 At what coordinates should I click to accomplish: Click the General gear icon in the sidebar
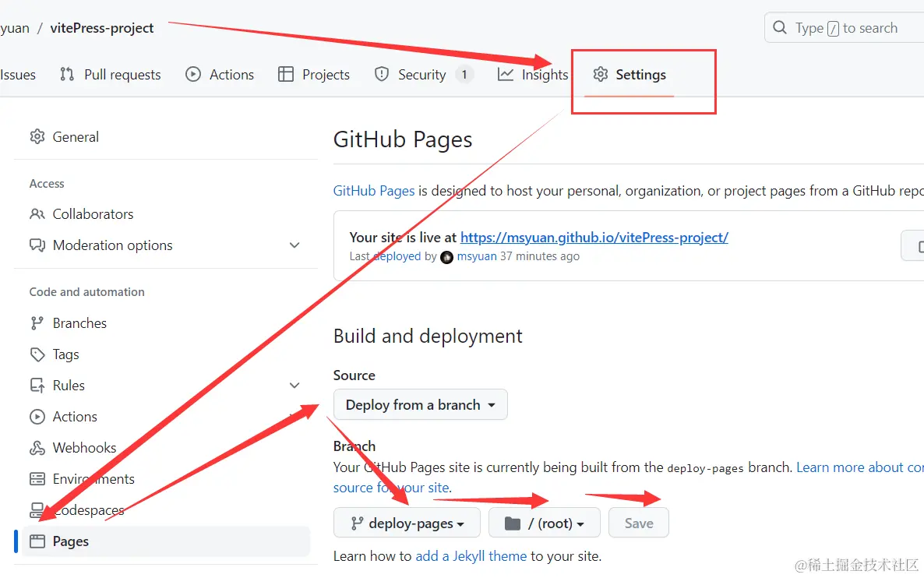(x=37, y=136)
